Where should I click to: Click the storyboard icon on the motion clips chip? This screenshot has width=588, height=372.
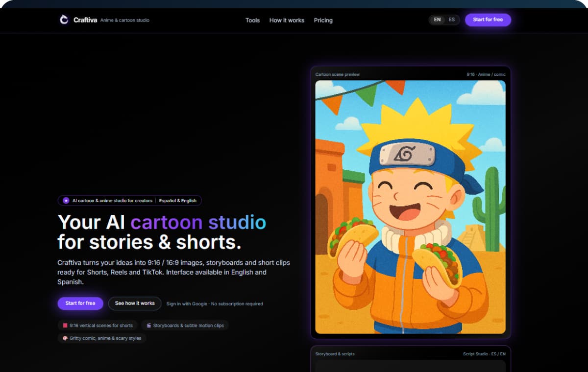(148, 325)
